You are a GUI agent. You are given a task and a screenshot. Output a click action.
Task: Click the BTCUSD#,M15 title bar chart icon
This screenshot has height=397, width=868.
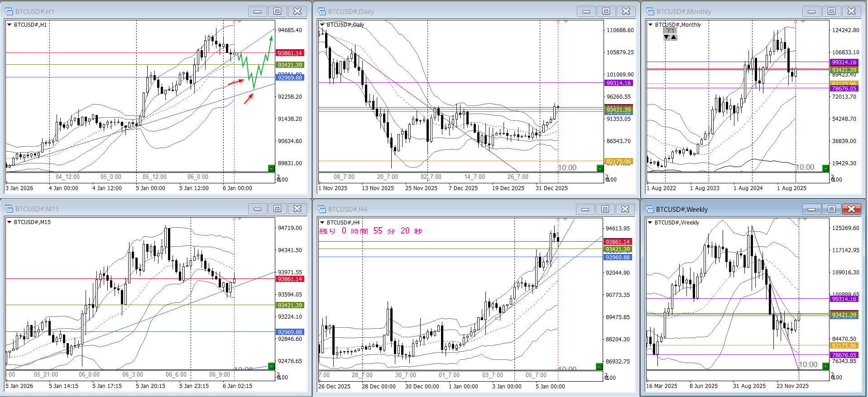coord(9,209)
